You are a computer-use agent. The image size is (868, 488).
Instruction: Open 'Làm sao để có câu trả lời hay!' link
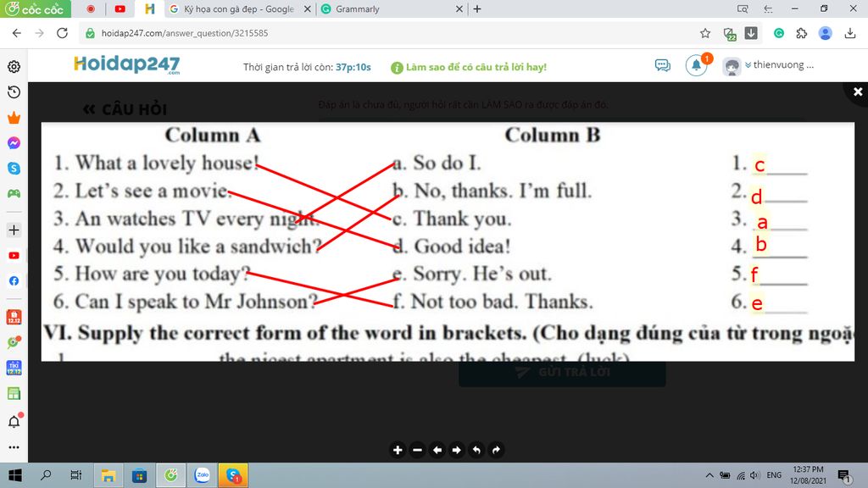coord(476,67)
